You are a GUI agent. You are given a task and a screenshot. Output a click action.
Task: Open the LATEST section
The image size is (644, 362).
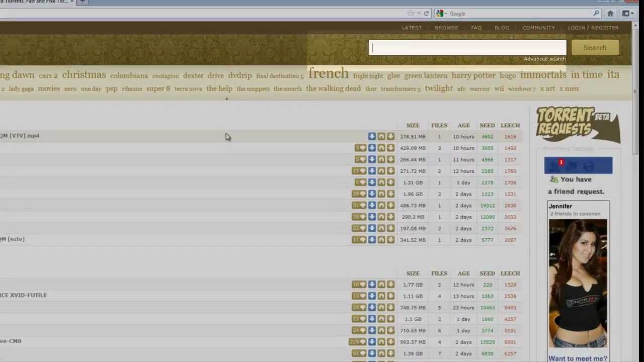tap(412, 28)
